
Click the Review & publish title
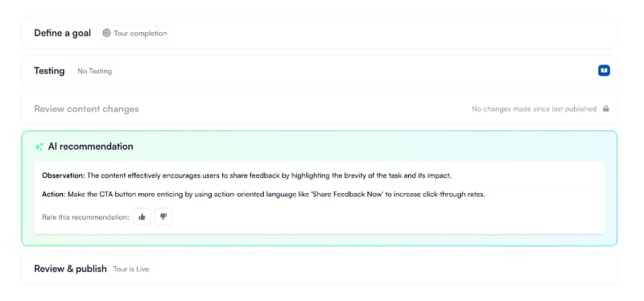pos(70,269)
